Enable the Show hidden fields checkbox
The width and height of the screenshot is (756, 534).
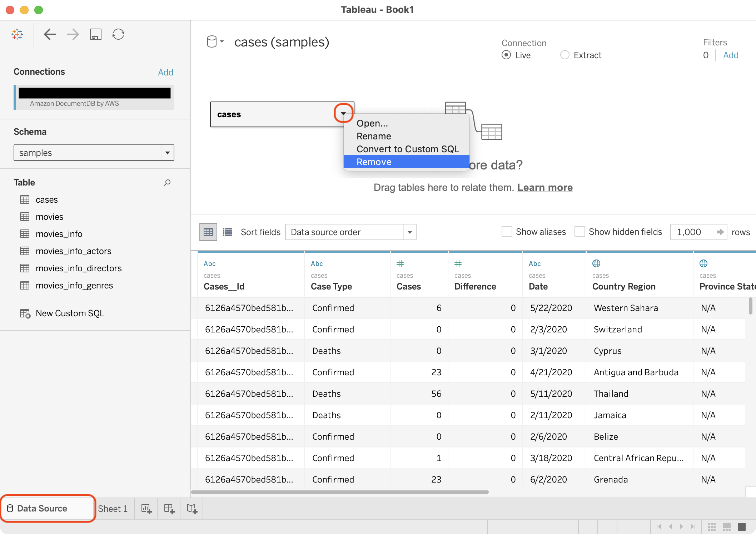pos(580,232)
